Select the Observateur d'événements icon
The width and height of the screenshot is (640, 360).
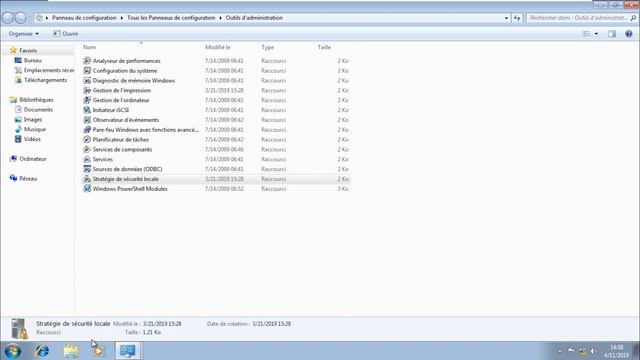pyautogui.click(x=87, y=120)
